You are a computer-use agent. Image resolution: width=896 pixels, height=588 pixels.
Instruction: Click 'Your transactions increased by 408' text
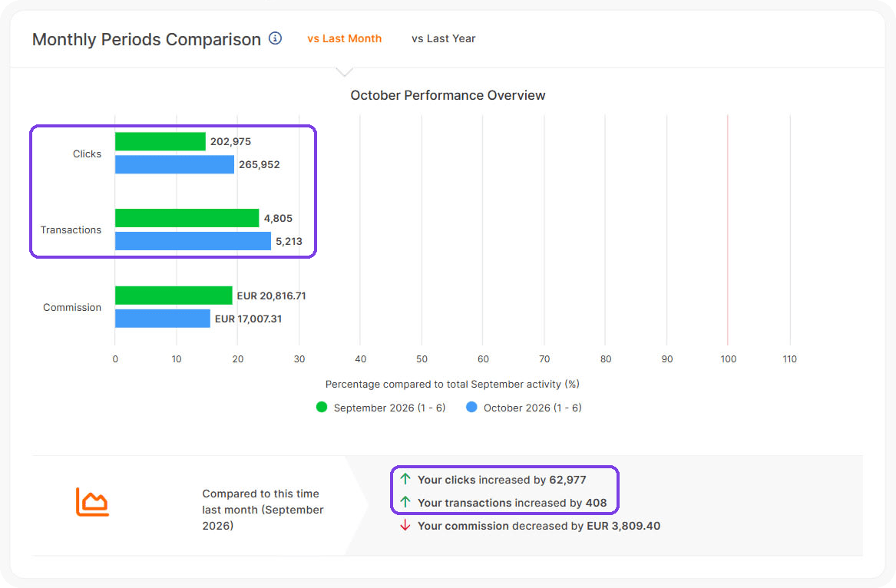tap(512, 502)
